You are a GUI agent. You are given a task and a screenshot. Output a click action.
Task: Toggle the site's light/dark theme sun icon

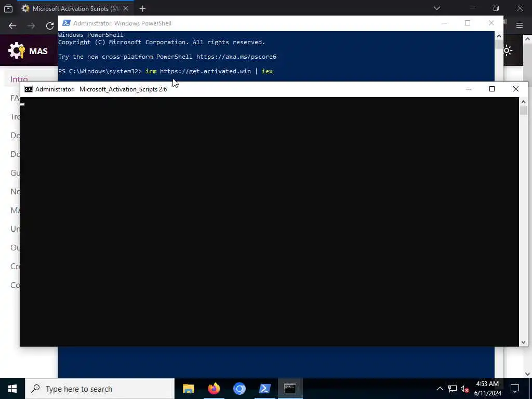508,51
